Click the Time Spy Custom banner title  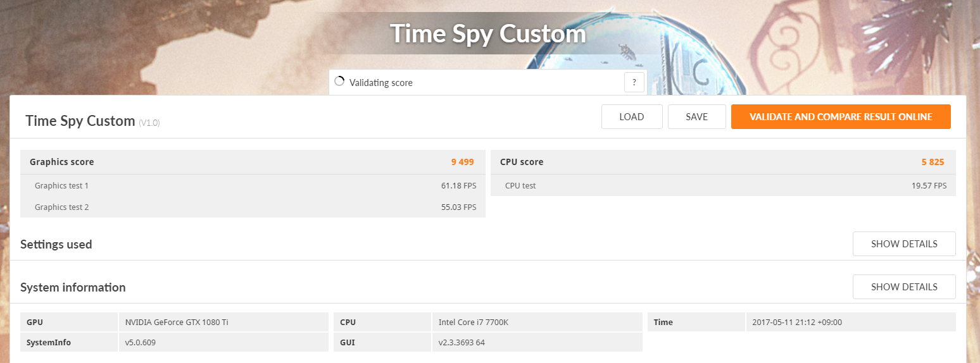[x=487, y=34]
